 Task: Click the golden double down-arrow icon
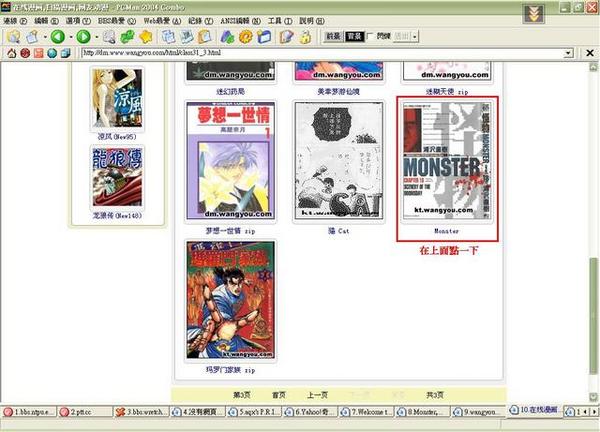tap(533, 14)
